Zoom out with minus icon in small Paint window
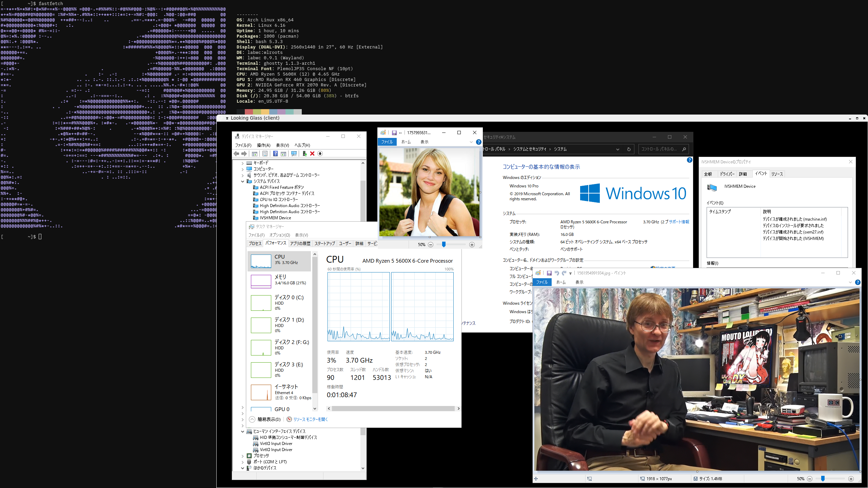This screenshot has width=868, height=488. (x=431, y=245)
